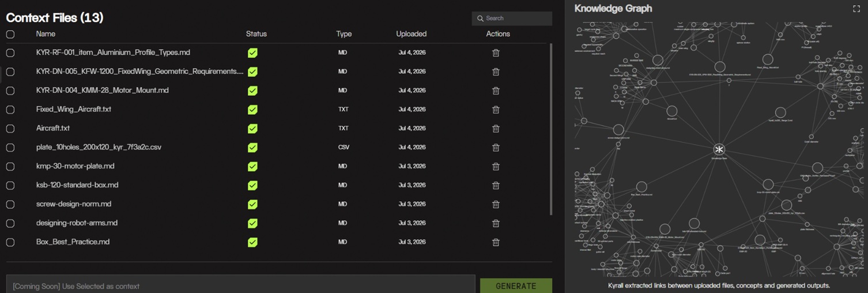868x293 pixels.
Task: Click green status check for KYR-RF-001 file
Action: point(252,52)
